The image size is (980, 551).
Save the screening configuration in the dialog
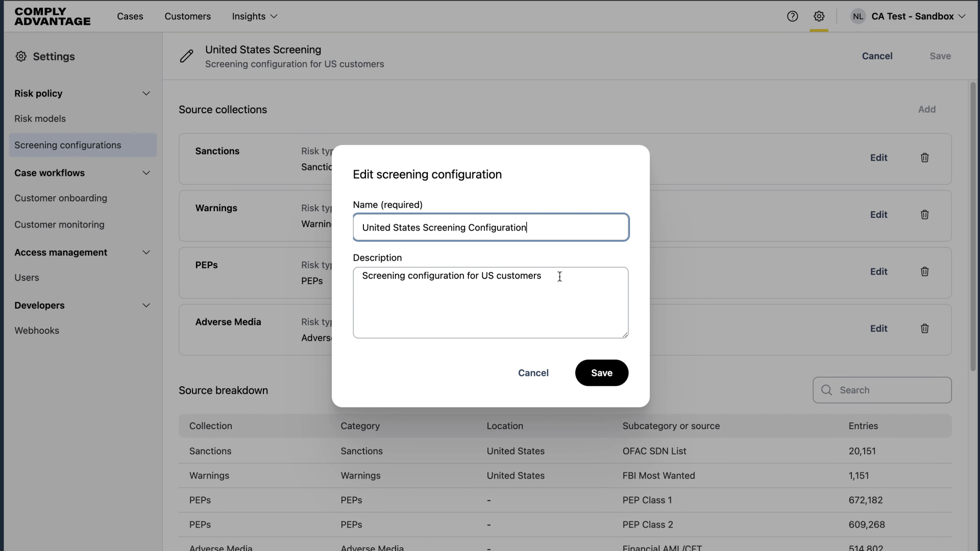click(x=601, y=373)
